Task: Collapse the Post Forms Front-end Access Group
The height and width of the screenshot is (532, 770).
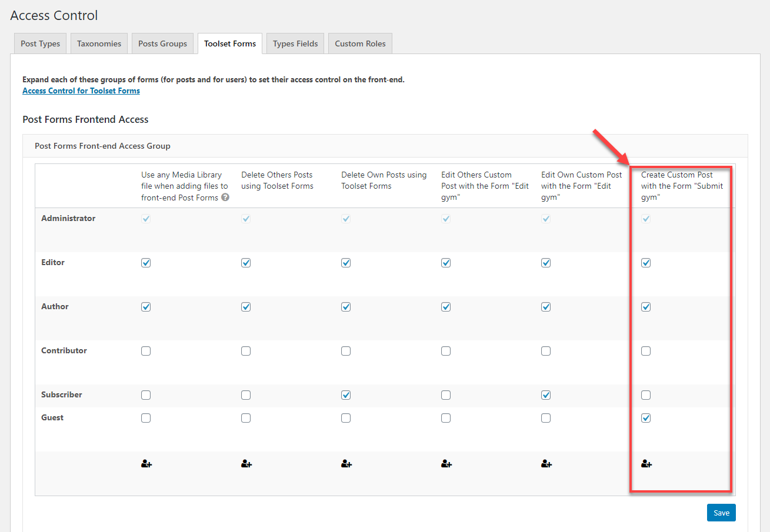Action: [102, 145]
